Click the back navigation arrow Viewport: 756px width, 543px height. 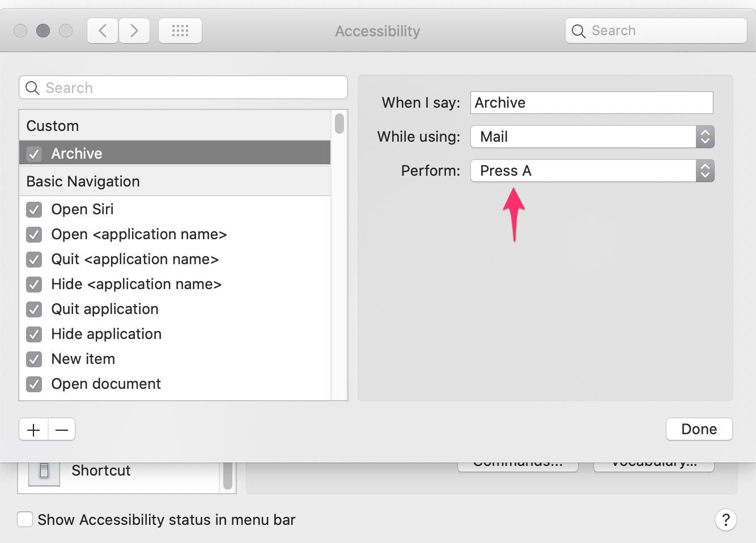pyautogui.click(x=103, y=31)
